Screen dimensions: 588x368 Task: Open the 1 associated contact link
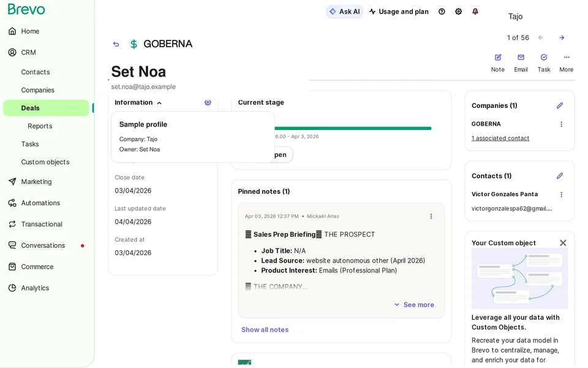[500, 138]
